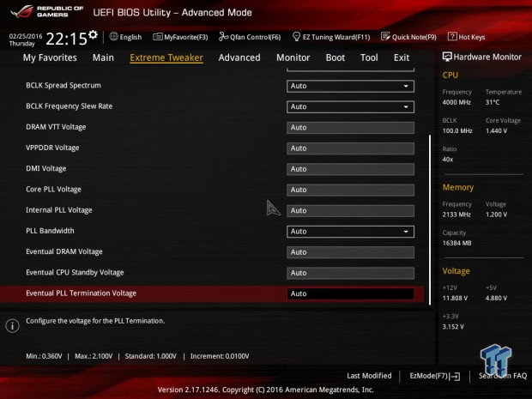Click Core Voltage 1.440 V value
This screenshot has width=532, height=399.
pyautogui.click(x=496, y=130)
